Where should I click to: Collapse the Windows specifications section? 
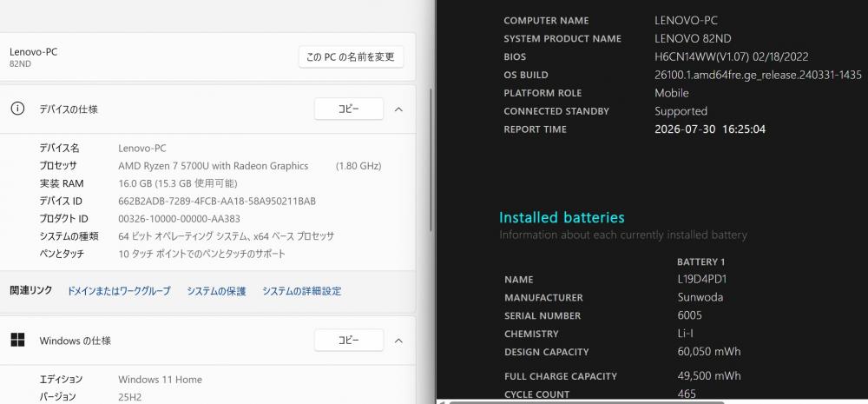coord(398,341)
